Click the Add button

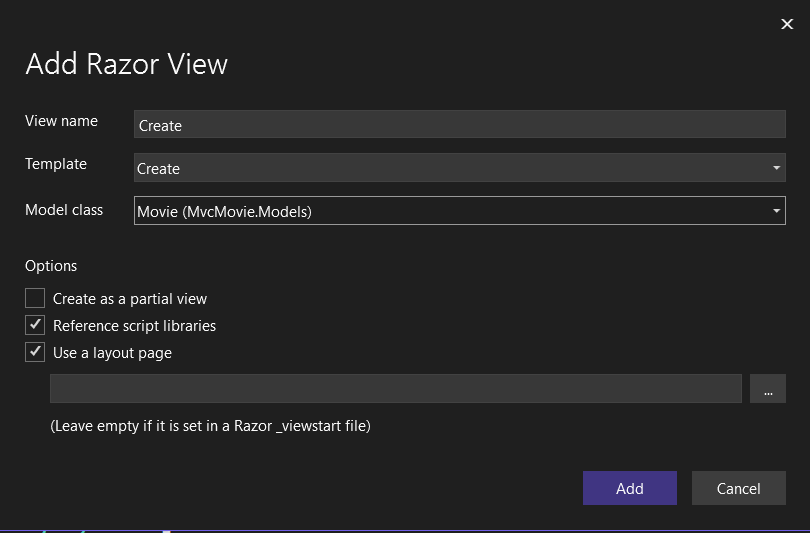630,488
